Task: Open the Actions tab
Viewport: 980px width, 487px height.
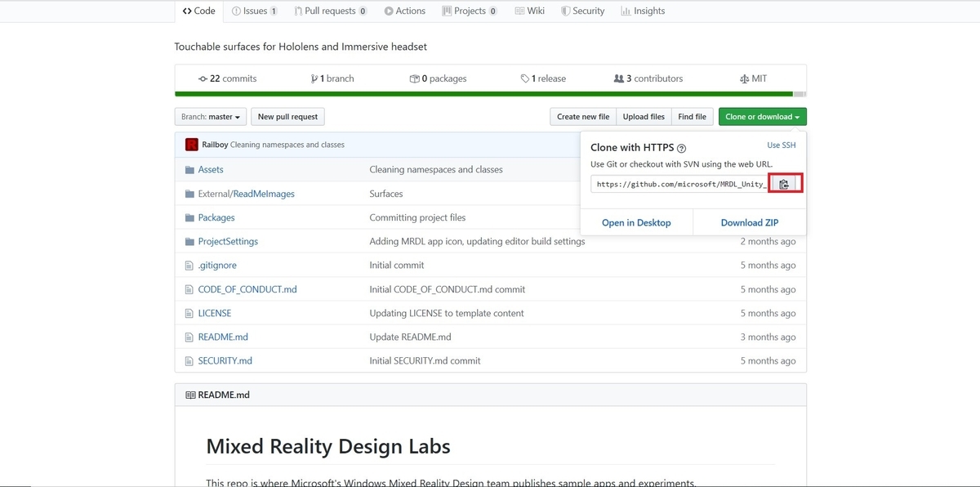Action: point(405,11)
